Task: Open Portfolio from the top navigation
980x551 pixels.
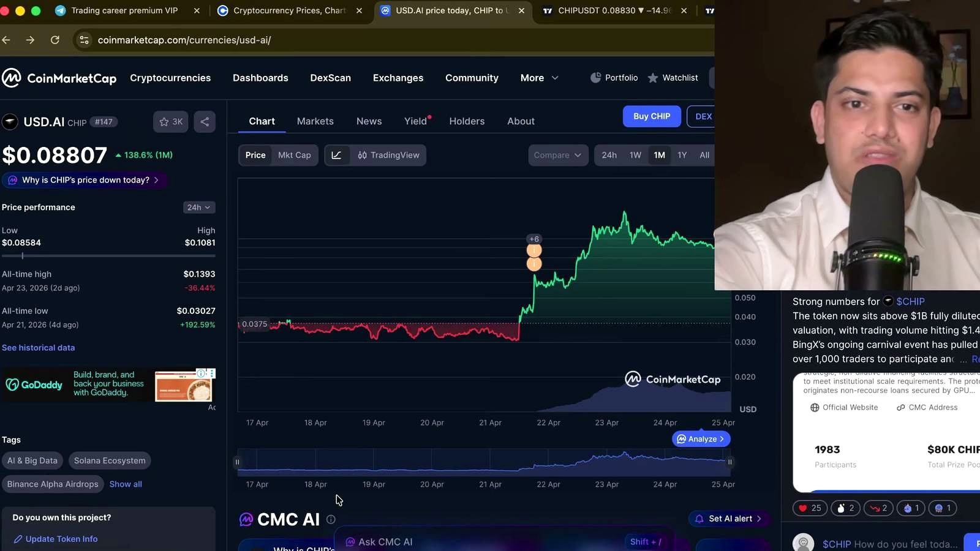Action: tap(614, 78)
